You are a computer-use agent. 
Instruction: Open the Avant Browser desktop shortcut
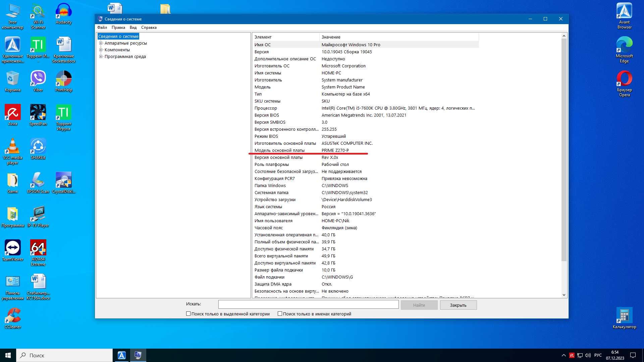coord(624,16)
